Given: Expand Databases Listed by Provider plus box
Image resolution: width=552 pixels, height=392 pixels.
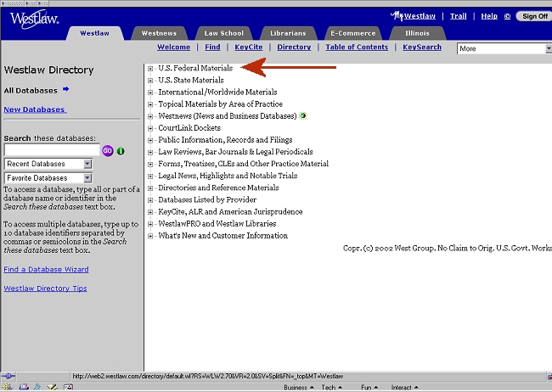Looking at the screenshot, I should pyautogui.click(x=150, y=200).
